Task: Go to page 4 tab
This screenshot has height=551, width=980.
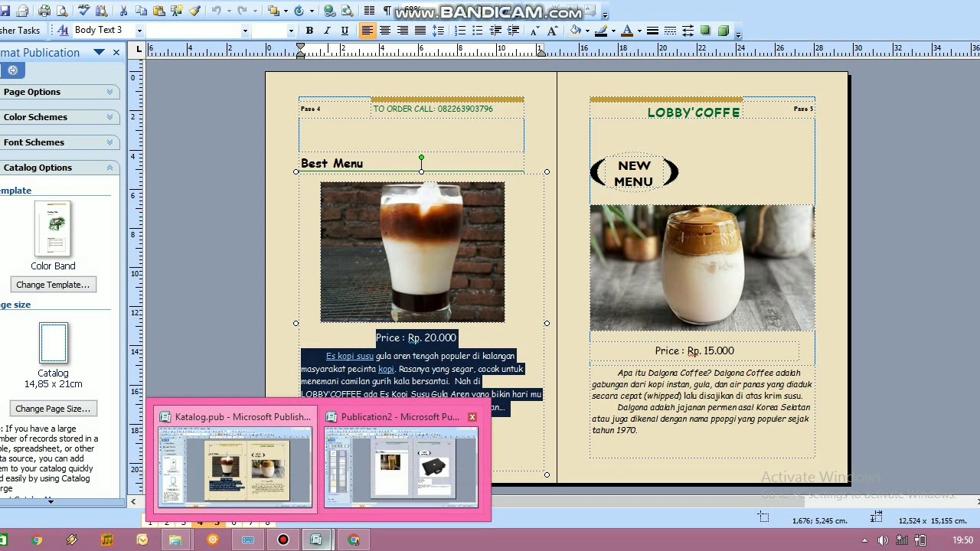Action: pyautogui.click(x=200, y=523)
